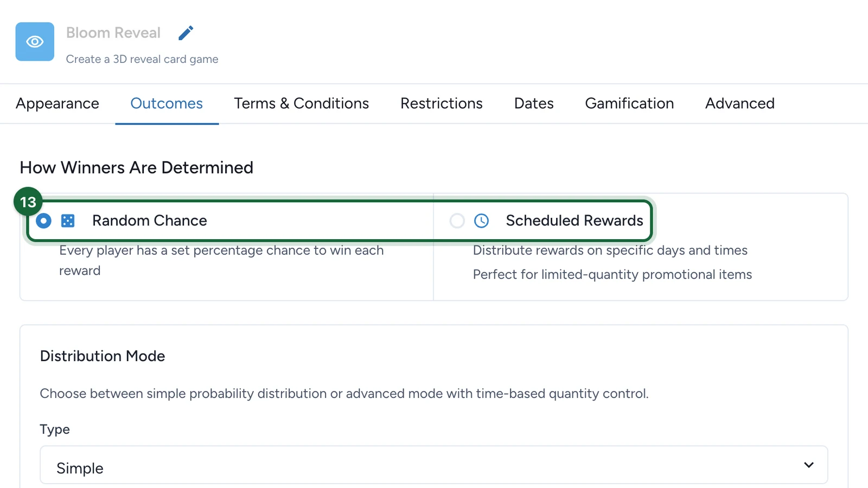Click the 'Choose between simple probability distribution' description

coord(344,394)
